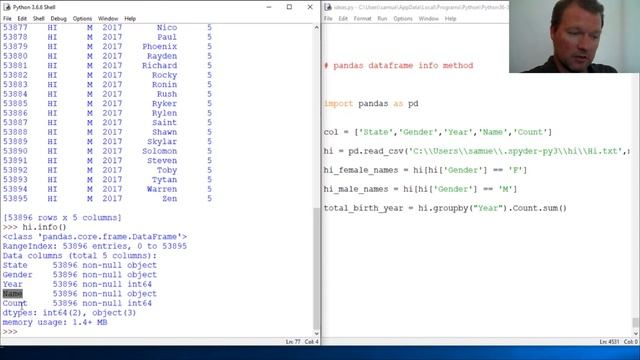Open Edit menu in editor window
Screen dimensions: 640x360
pos(343,19)
